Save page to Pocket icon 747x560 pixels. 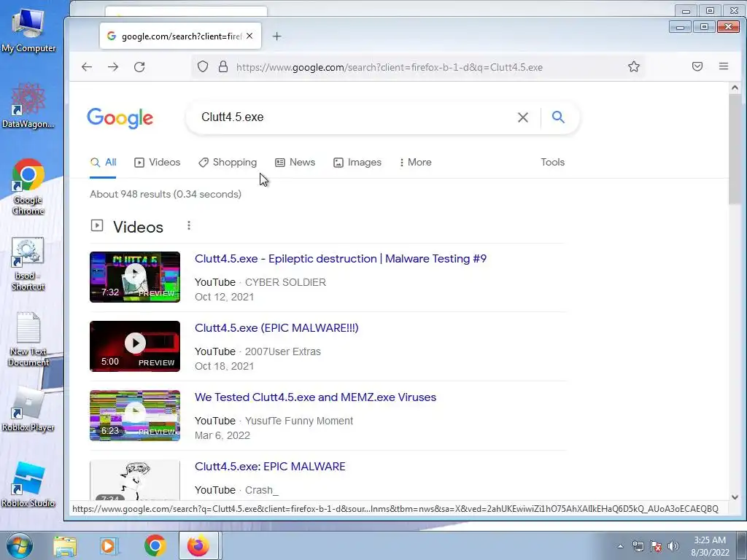click(697, 66)
